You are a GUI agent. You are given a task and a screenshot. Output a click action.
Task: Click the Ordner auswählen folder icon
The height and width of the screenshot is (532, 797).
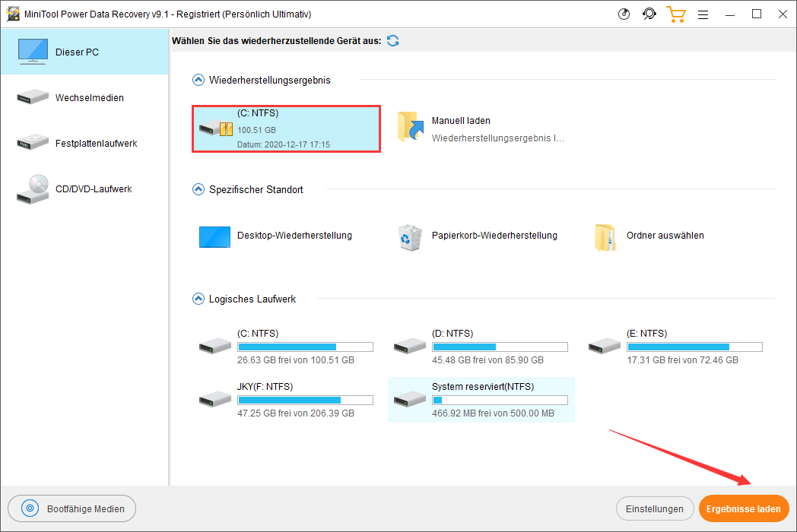(605, 237)
